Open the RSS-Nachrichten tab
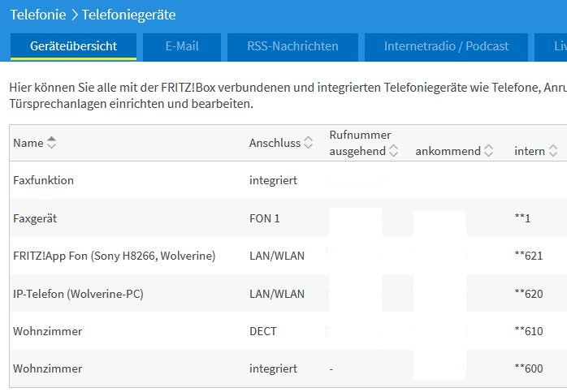The width and height of the screenshot is (567, 392). tap(292, 46)
